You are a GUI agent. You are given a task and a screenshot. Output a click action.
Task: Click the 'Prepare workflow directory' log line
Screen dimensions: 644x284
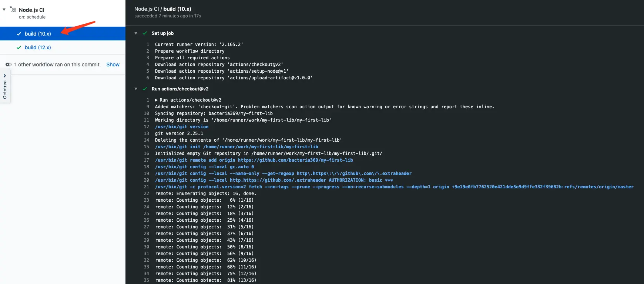(190, 51)
